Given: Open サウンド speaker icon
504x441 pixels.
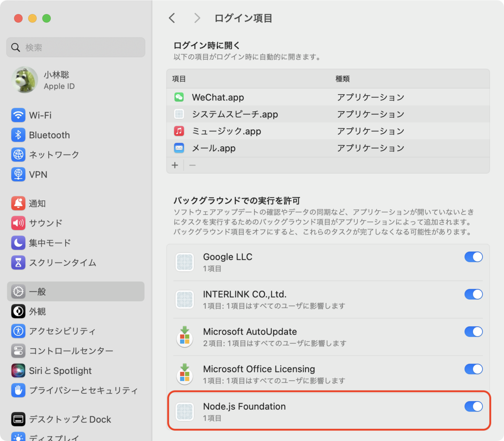Looking at the screenshot, I should (18, 223).
